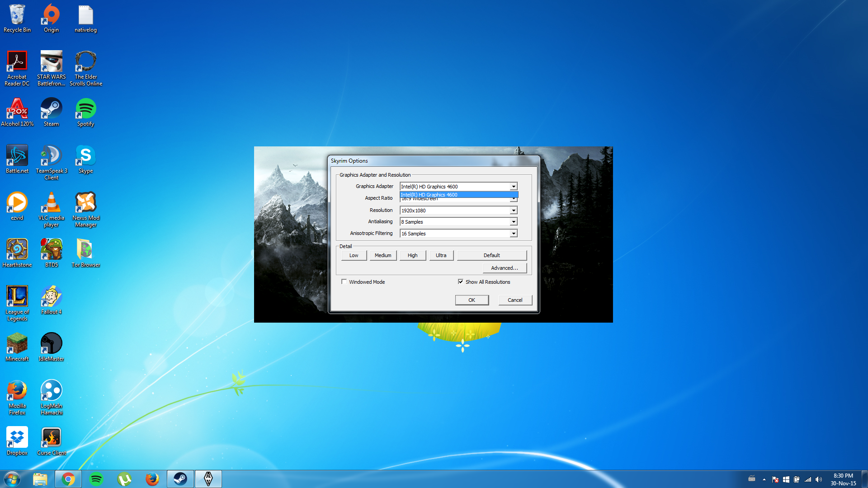Switch to Skyrim launcher taskbar button
The width and height of the screenshot is (868, 488).
[208, 479]
